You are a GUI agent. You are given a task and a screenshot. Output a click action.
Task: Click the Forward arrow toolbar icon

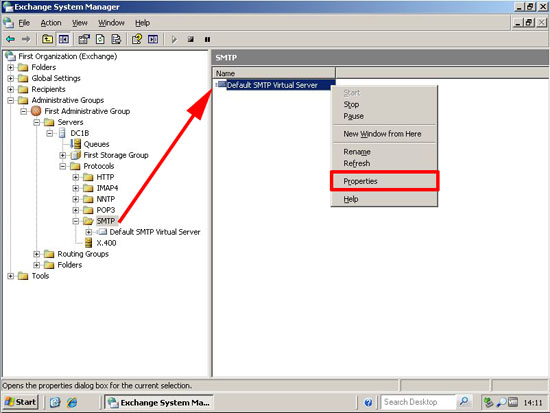coord(26,39)
